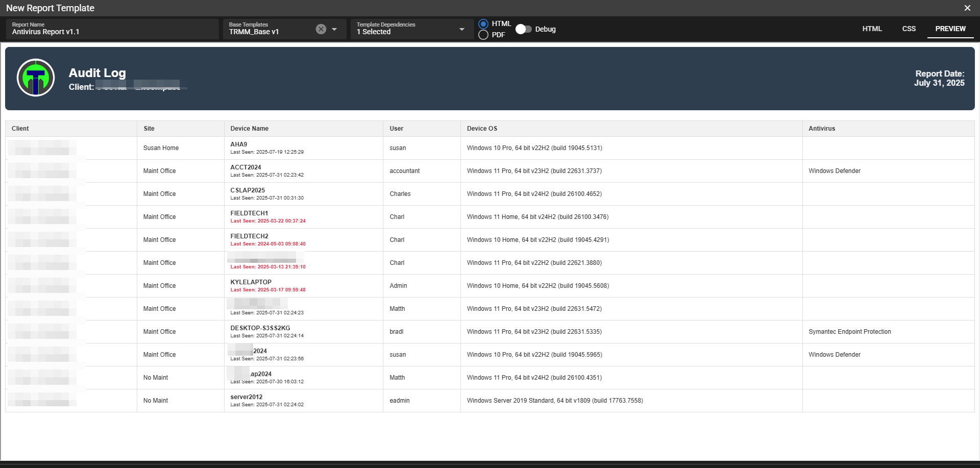
Task: Select device name KYLELAPTOP
Action: click(251, 282)
